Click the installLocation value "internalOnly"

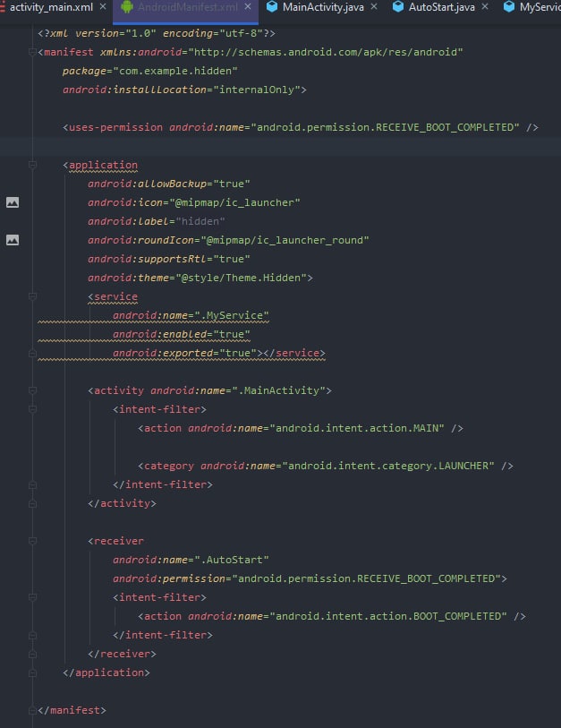coord(257,90)
